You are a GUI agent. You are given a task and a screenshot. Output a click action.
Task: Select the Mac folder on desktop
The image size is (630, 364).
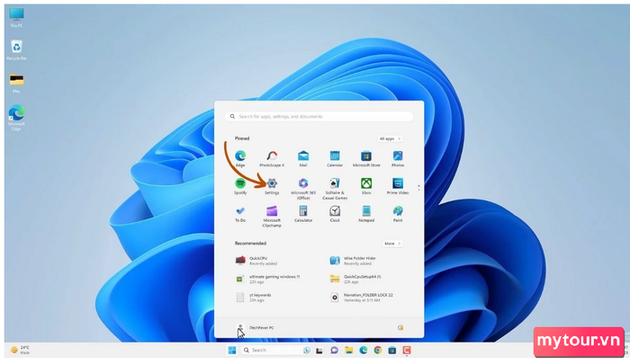pos(16,83)
